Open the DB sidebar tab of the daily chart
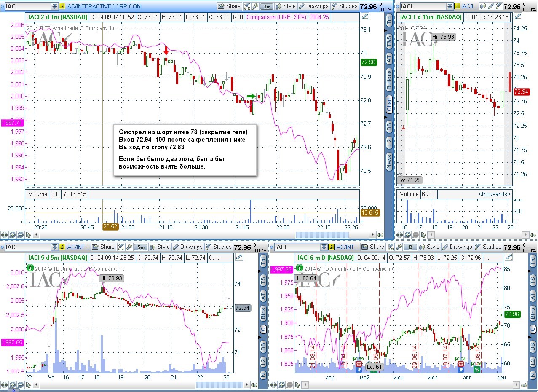The image size is (538, 392). click(x=533, y=347)
